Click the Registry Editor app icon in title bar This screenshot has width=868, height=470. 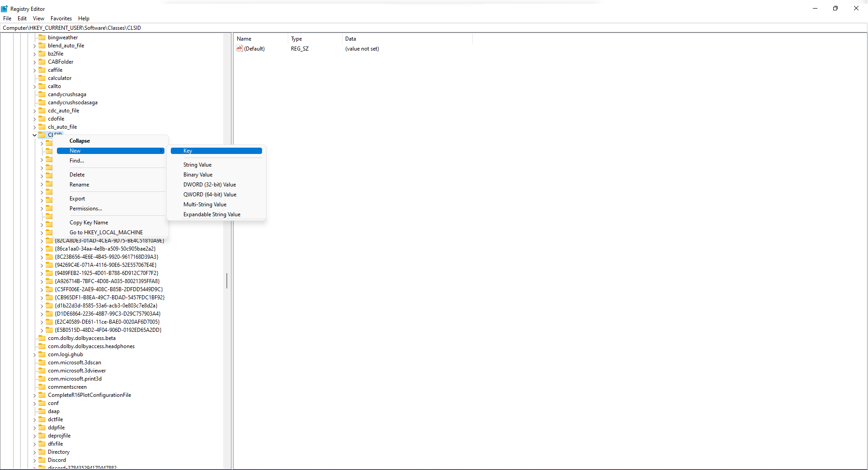click(5, 9)
